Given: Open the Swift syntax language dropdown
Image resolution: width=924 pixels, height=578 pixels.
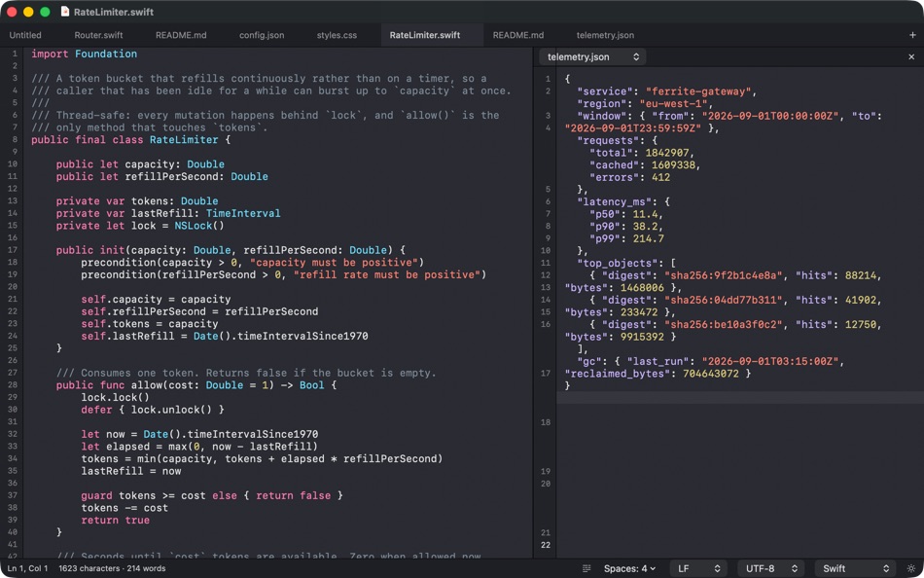Looking at the screenshot, I should [x=856, y=568].
